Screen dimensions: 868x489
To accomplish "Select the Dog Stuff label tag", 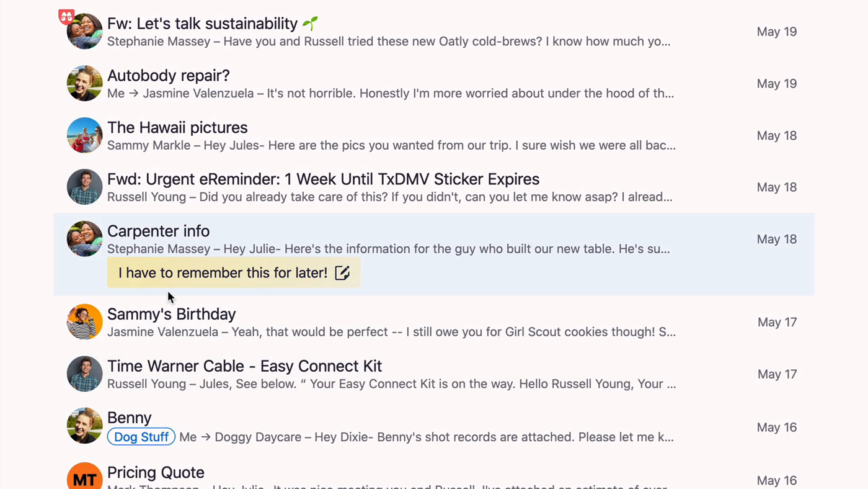I will coord(141,437).
